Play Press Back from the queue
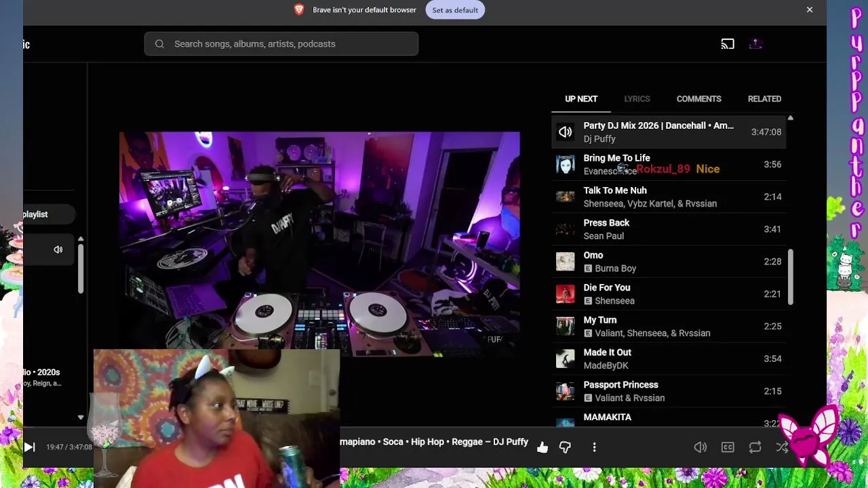 (669, 230)
